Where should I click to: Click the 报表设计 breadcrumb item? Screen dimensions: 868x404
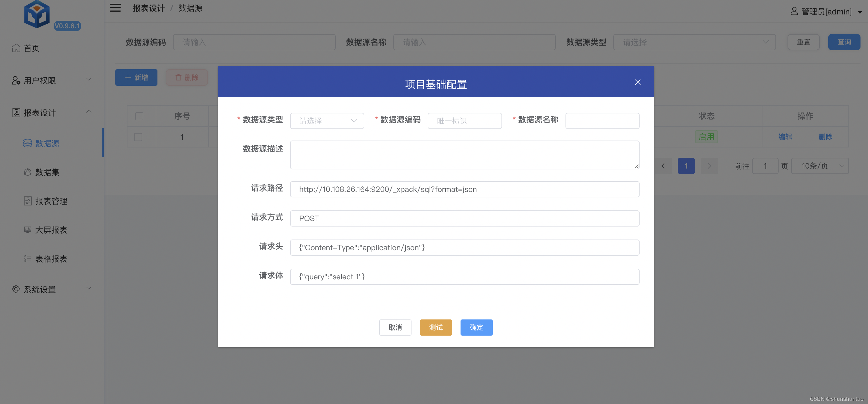click(149, 8)
